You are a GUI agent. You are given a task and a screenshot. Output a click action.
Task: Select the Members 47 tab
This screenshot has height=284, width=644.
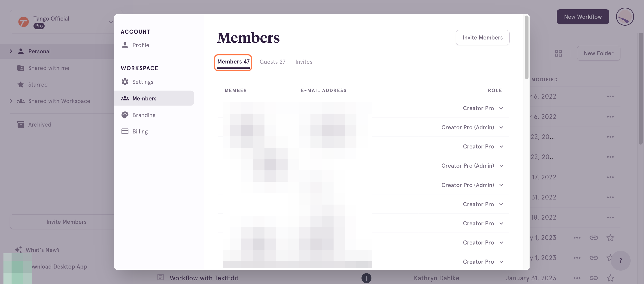click(x=233, y=62)
